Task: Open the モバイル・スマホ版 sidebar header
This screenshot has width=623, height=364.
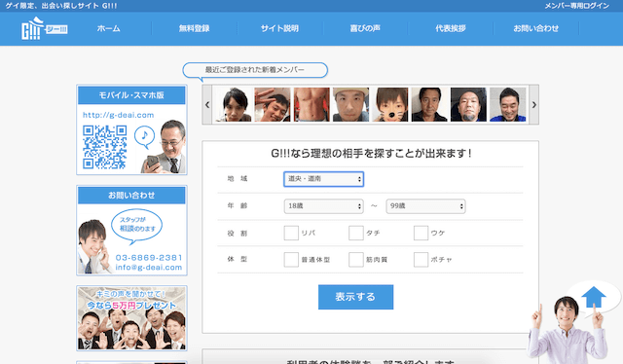Action: tap(131, 95)
